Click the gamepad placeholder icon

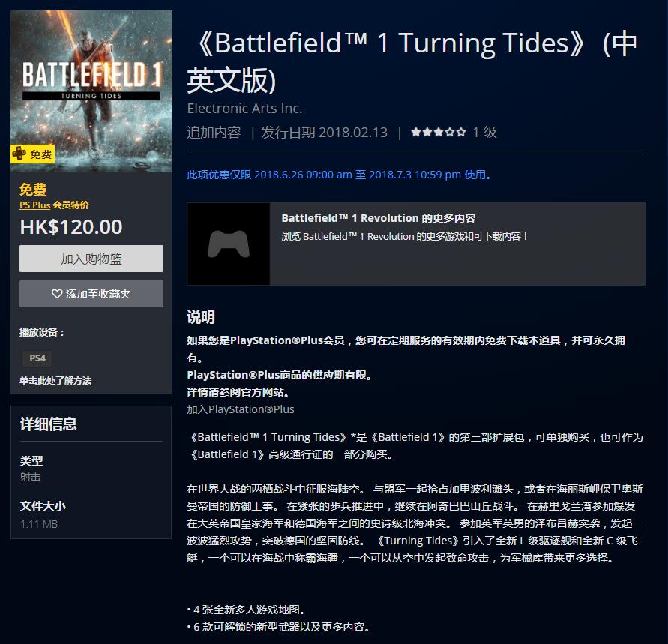[x=229, y=244]
